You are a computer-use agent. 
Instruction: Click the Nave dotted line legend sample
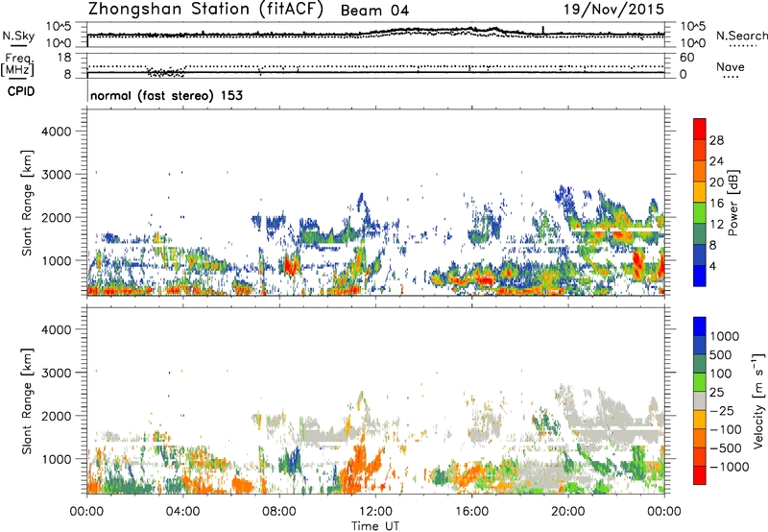(x=732, y=78)
